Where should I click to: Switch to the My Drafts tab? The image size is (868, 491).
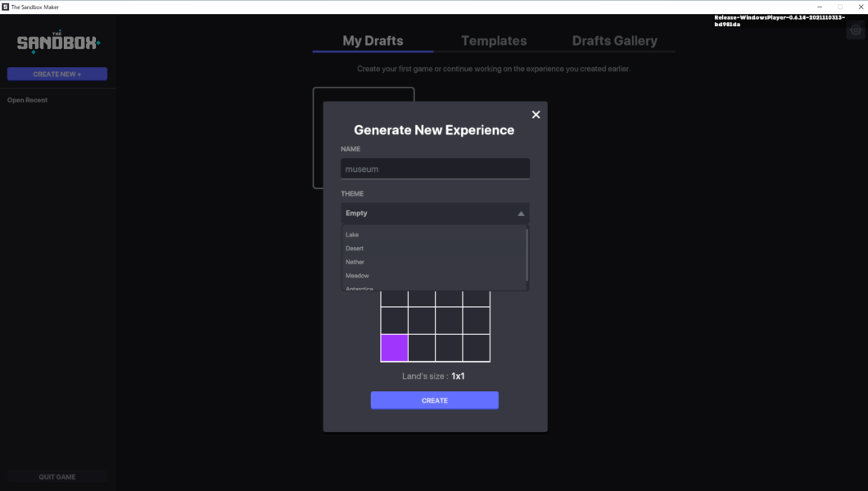(x=373, y=41)
